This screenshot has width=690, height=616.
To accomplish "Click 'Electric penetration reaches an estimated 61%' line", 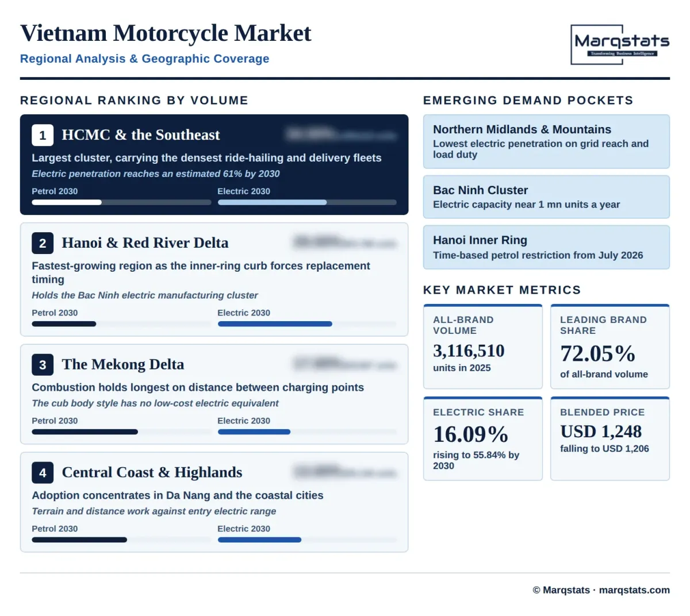I will tap(156, 174).
